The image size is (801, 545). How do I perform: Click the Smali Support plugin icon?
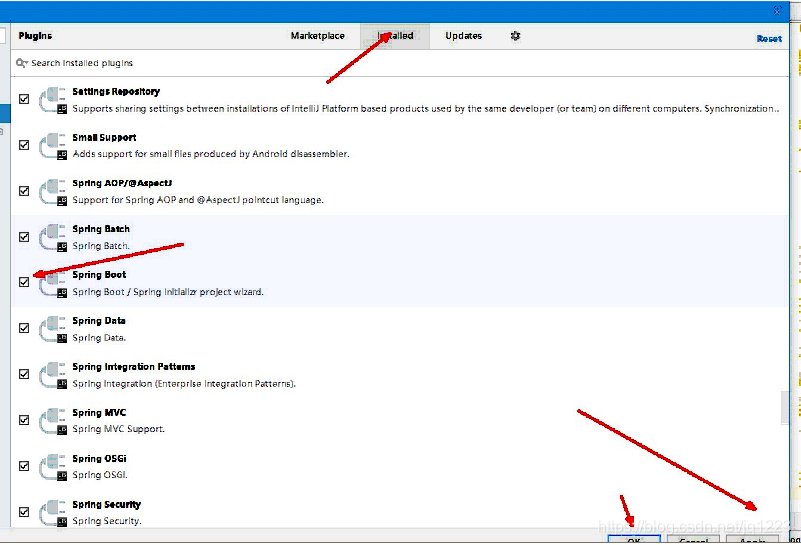54,146
